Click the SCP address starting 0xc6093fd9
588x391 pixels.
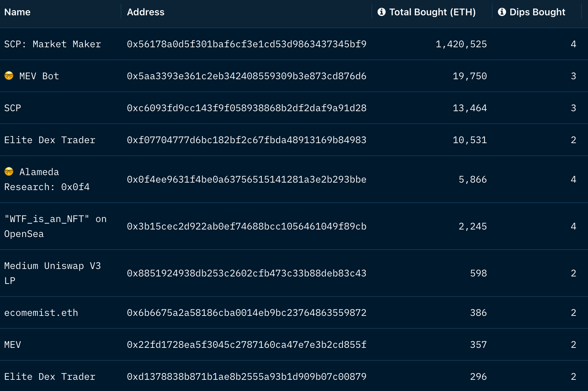(x=246, y=108)
